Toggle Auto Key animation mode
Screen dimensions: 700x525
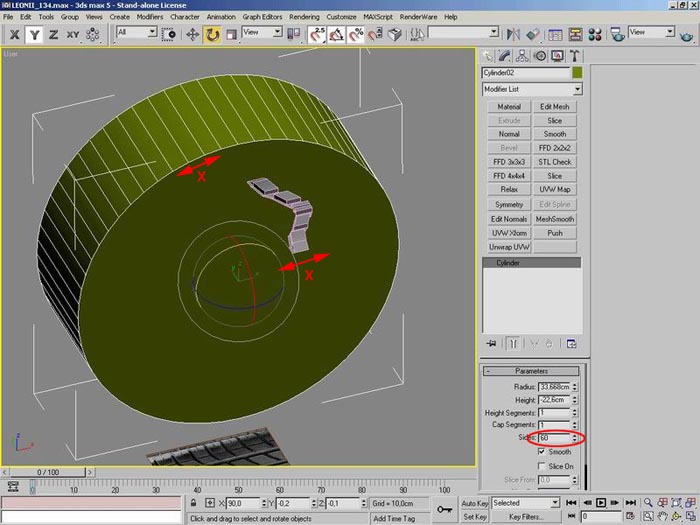(474, 503)
